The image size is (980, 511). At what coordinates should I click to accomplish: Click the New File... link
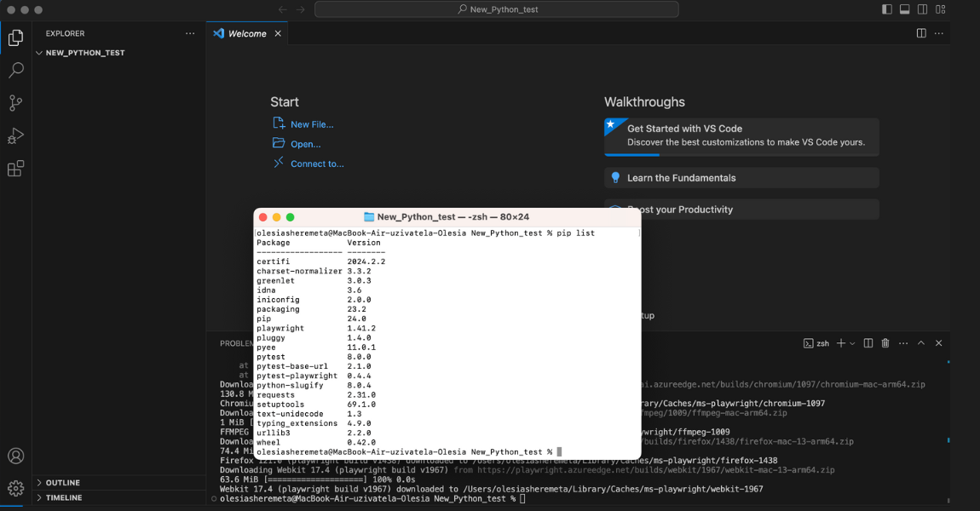point(312,124)
